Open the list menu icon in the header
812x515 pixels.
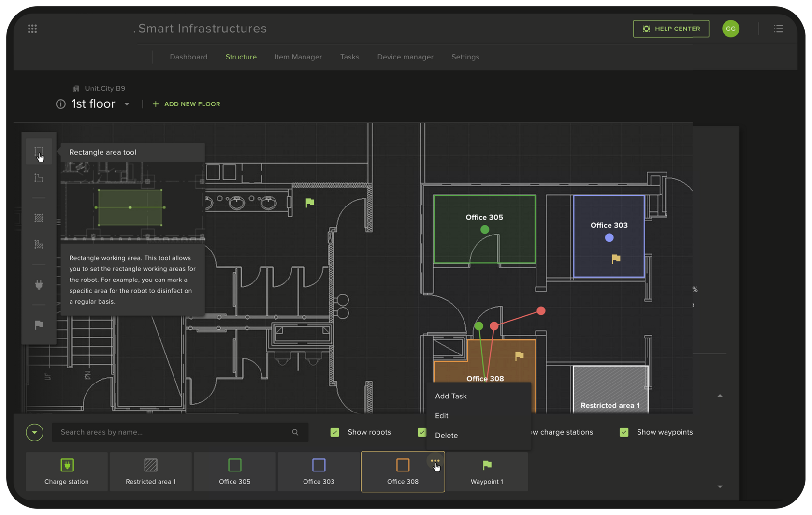(778, 29)
